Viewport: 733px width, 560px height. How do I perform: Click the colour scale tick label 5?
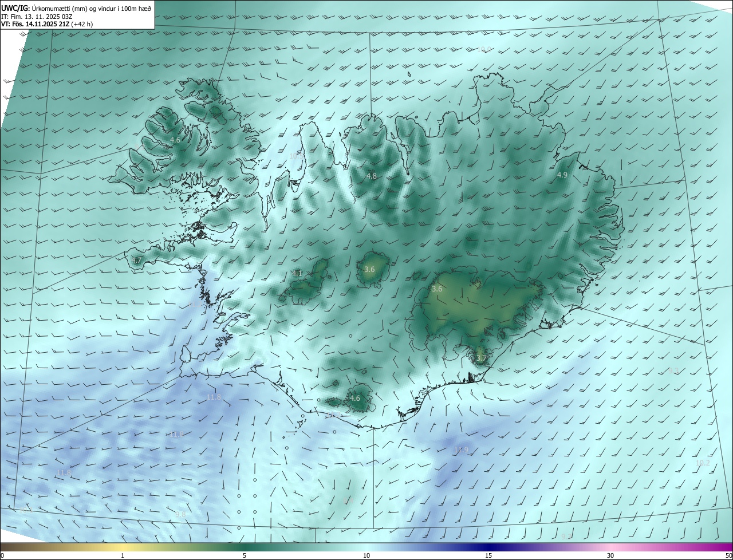click(245, 555)
